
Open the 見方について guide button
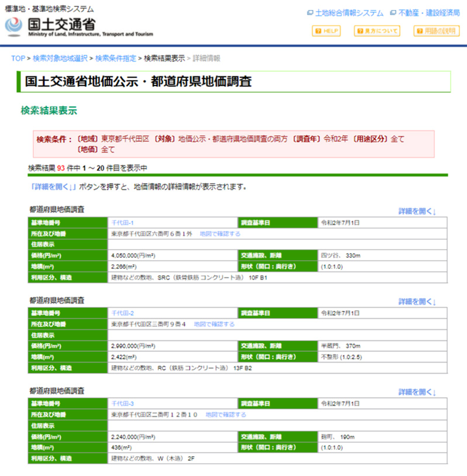(x=377, y=31)
